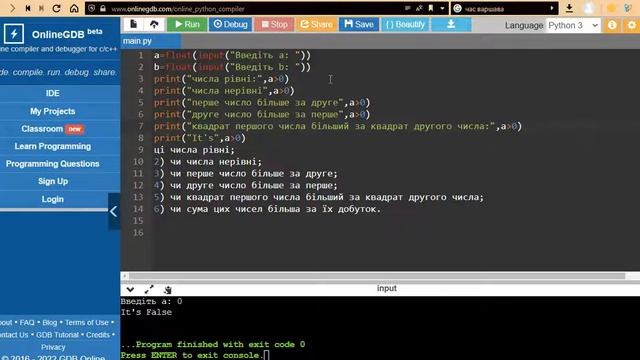Click in the console output area
Image resolution: width=640 pixels, height=360 pixels.
click(x=380, y=328)
